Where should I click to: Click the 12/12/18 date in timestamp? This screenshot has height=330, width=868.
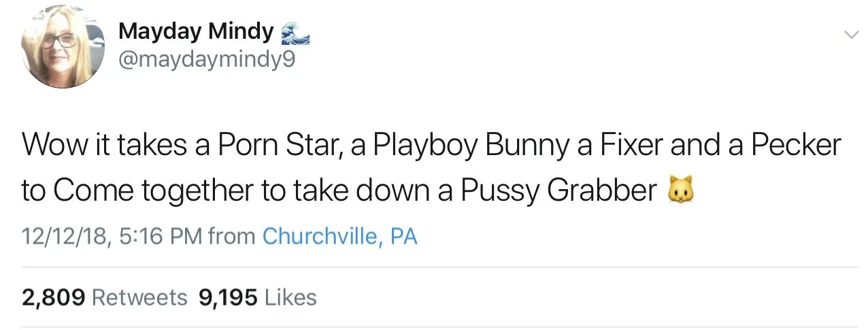63,236
